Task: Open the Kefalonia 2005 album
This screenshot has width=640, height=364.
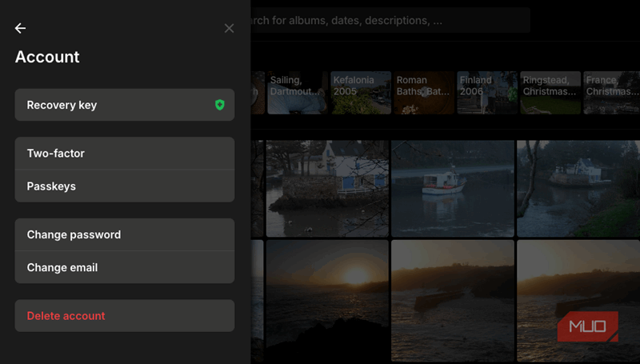Action: coord(362,93)
